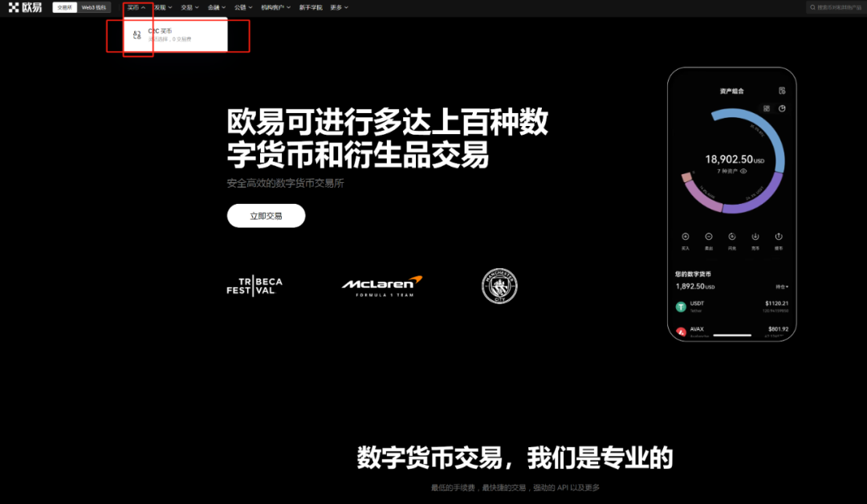Screen dimensions: 867x504
Task: Collapse the 买币 dropdown menu
Action: (x=134, y=7)
